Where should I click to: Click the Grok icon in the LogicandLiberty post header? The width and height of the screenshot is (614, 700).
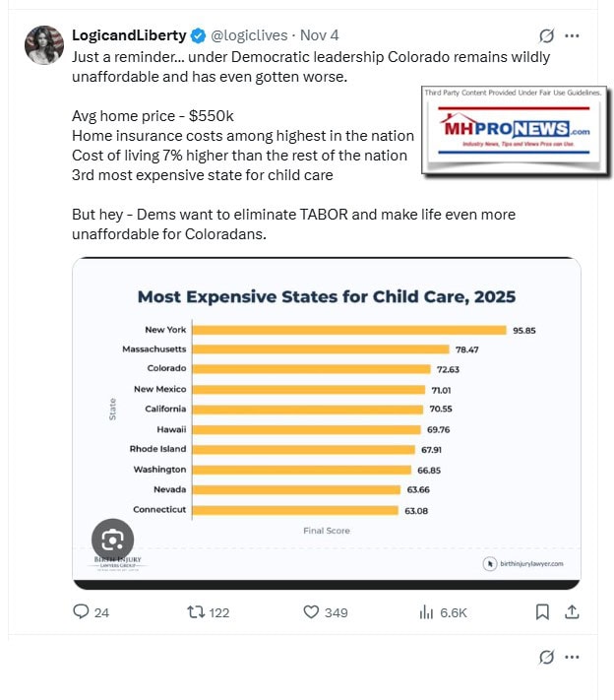547,35
